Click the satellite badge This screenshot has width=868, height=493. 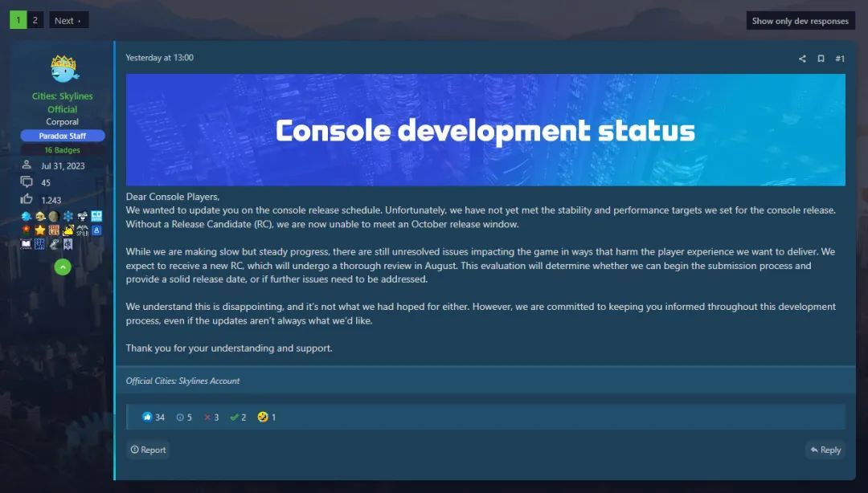click(x=83, y=216)
